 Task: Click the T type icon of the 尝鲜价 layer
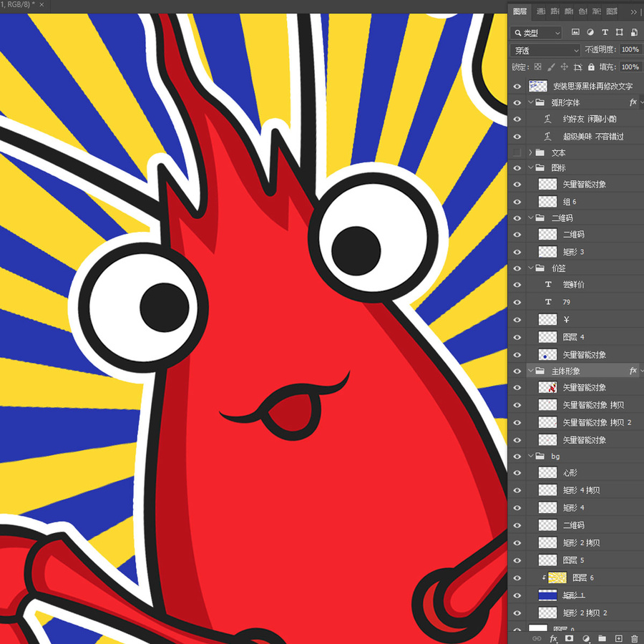coord(548,284)
